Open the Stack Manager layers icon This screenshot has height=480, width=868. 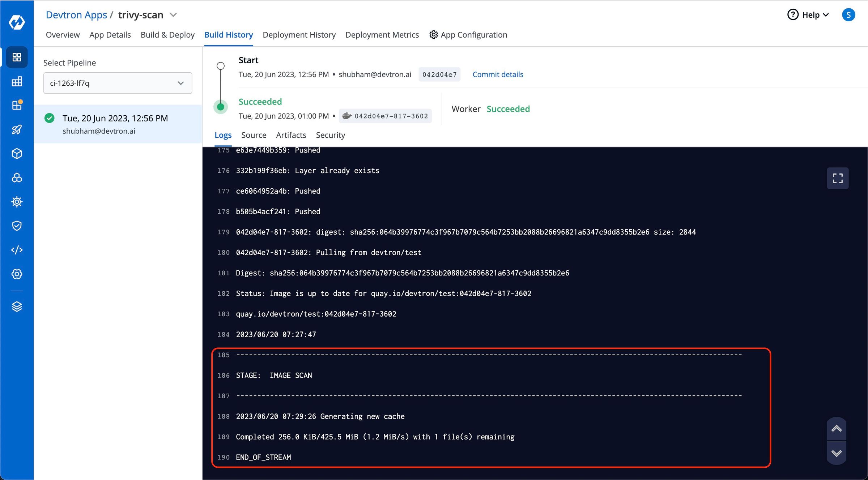tap(17, 306)
